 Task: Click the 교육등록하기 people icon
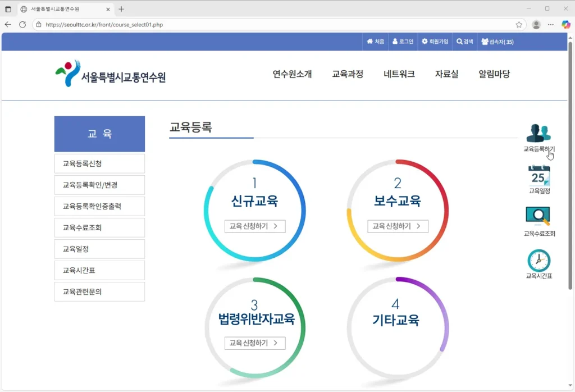(539, 133)
